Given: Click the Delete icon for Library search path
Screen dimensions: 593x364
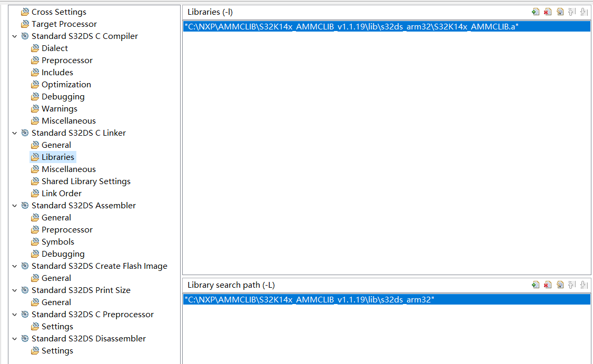Looking at the screenshot, I should coord(548,285).
